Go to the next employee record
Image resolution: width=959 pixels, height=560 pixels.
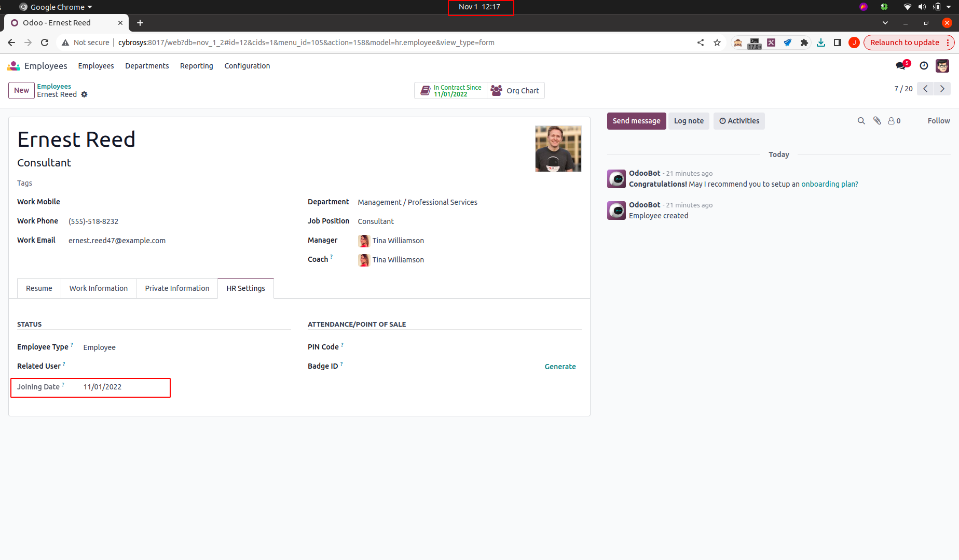tap(942, 89)
